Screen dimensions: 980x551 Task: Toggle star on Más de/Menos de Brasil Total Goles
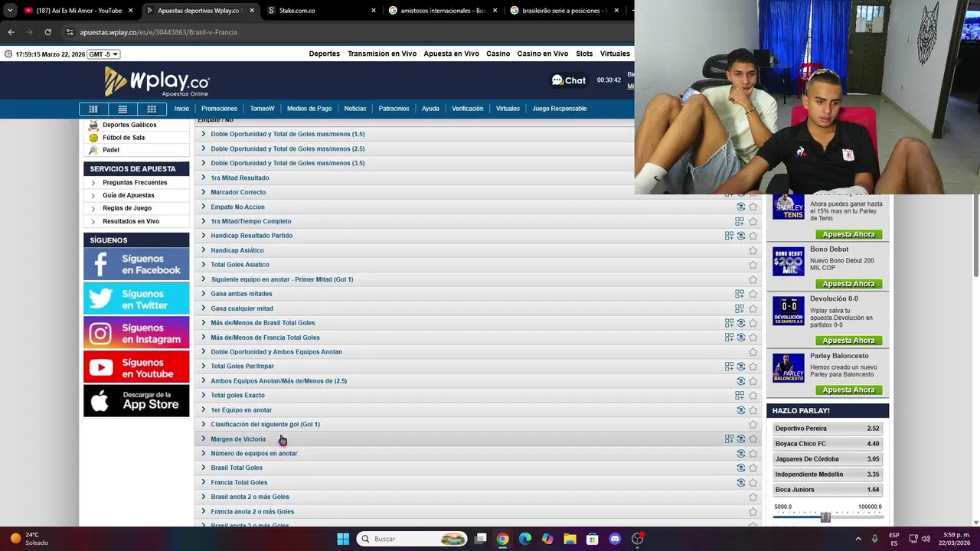tap(753, 323)
